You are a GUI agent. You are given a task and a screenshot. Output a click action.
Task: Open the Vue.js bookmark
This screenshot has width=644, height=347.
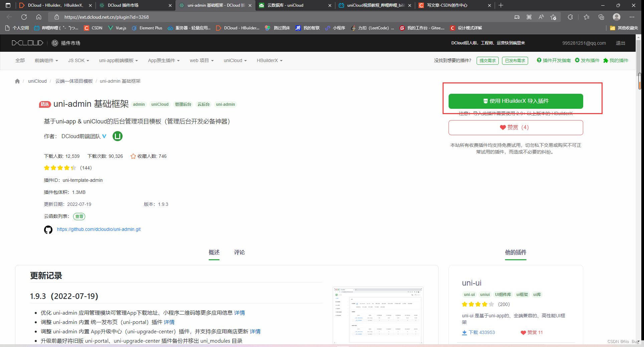(117, 28)
